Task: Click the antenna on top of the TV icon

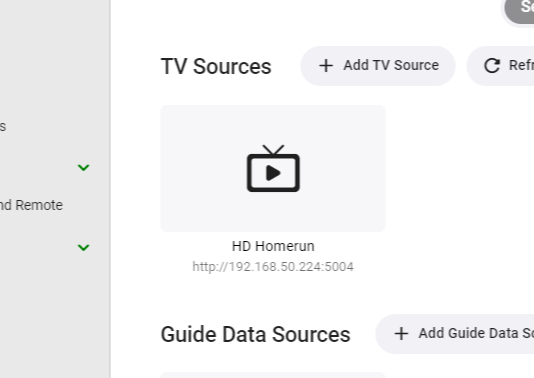Action: [x=273, y=149]
